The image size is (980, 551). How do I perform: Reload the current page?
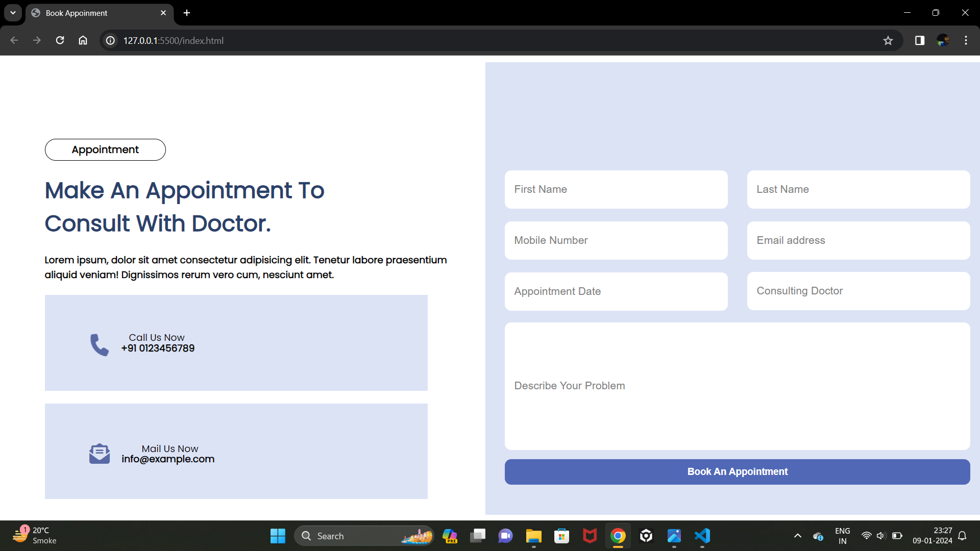tap(60, 40)
